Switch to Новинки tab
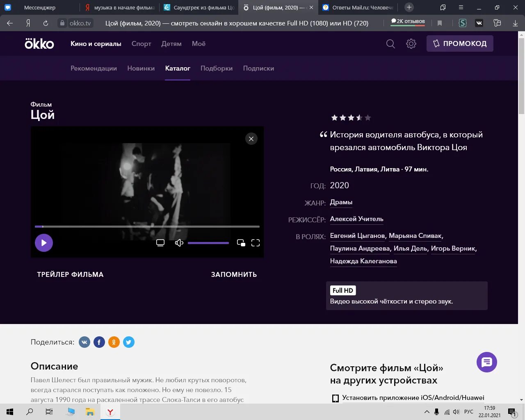This screenshot has width=525, height=420. point(141,68)
